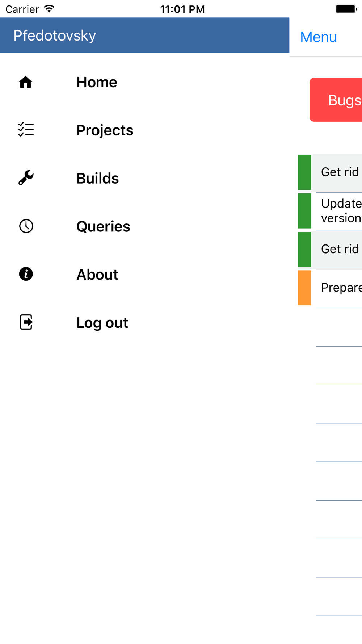This screenshot has width=362, height=644.
Task: Click the orange status bar beside Prepare
Action: [304, 288]
